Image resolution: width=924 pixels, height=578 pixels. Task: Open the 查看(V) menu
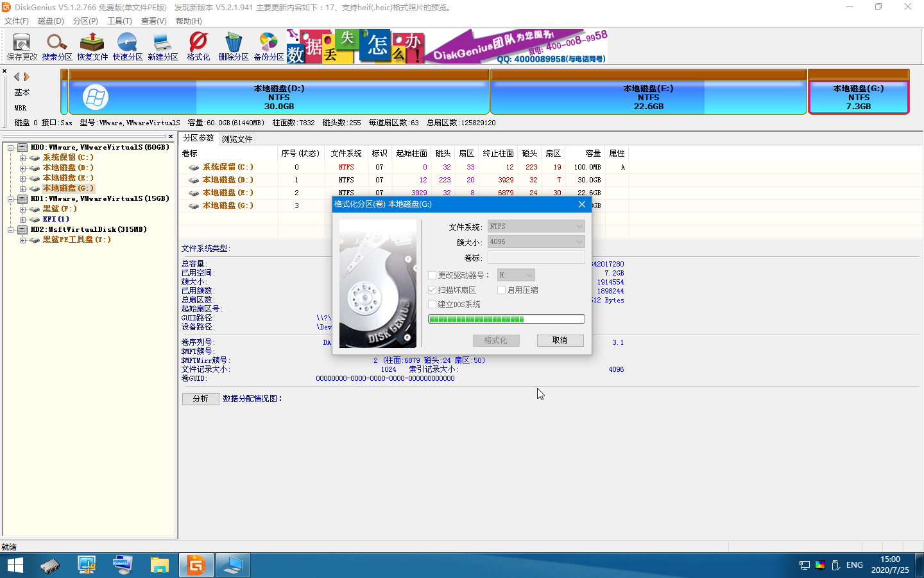pyautogui.click(x=153, y=21)
